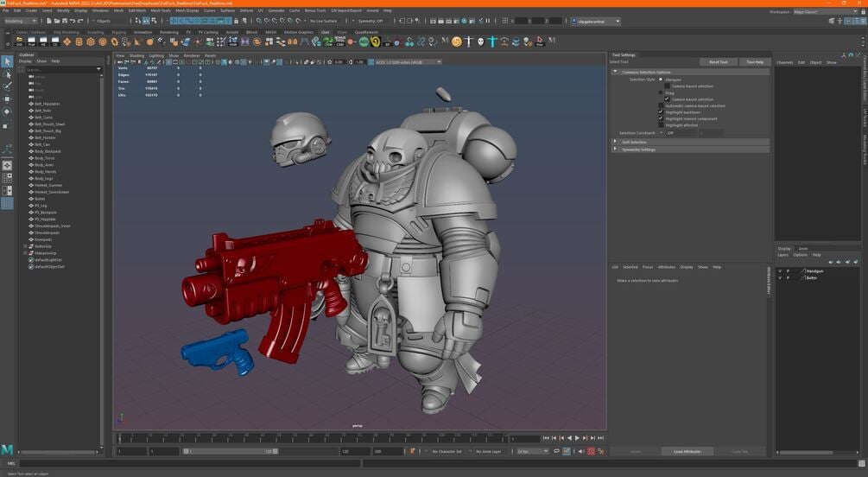Image resolution: width=868 pixels, height=477 pixels.
Task: Switch to the Rendering shelf tab
Action: pyautogui.click(x=169, y=32)
